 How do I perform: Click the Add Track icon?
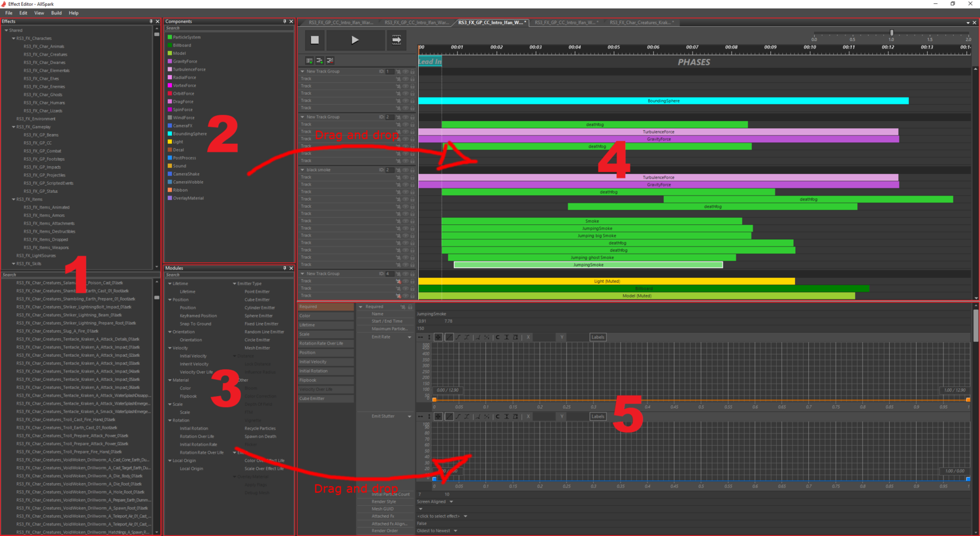[x=319, y=60]
